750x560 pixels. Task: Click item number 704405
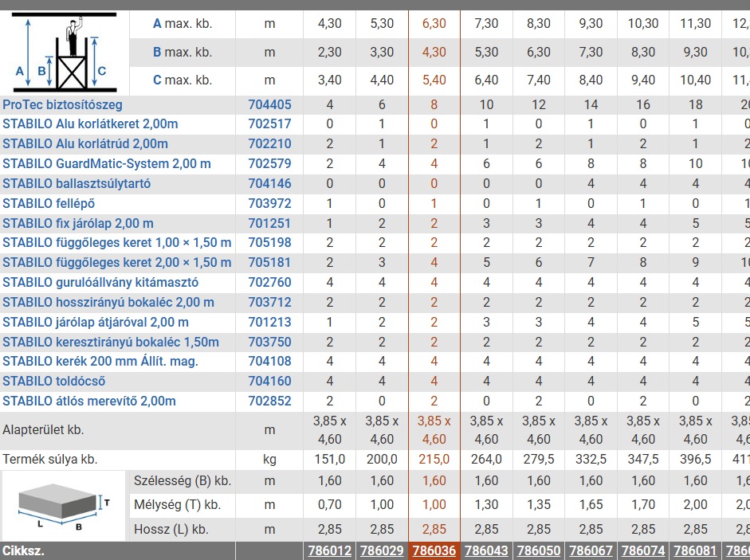point(269,104)
